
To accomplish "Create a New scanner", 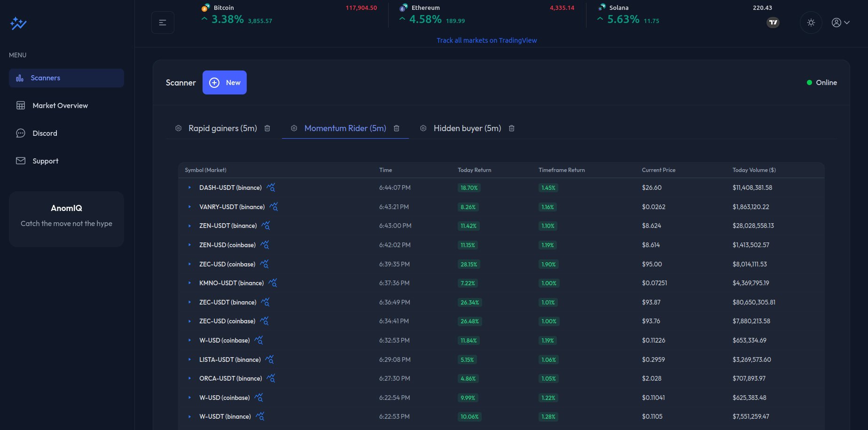I will click(224, 83).
